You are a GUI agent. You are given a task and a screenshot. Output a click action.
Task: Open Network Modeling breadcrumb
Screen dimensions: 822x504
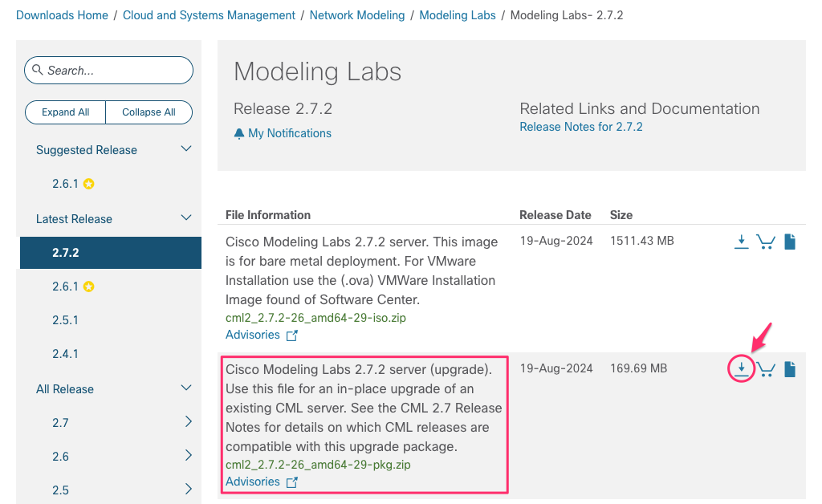[x=357, y=15]
